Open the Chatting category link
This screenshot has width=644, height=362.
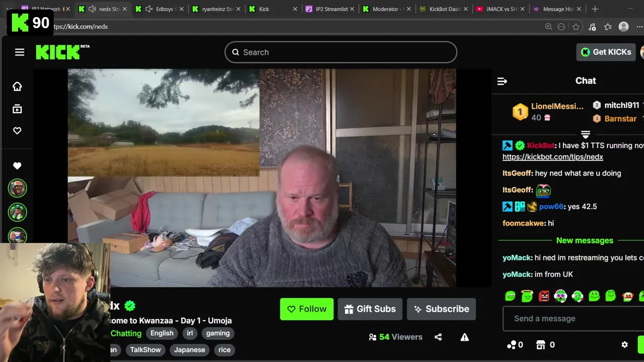point(126,333)
